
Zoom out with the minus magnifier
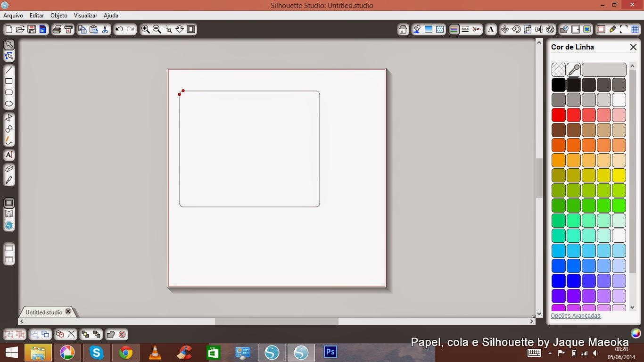tap(157, 29)
